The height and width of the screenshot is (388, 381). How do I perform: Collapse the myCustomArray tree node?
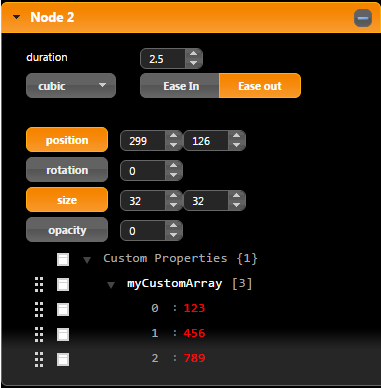(111, 285)
